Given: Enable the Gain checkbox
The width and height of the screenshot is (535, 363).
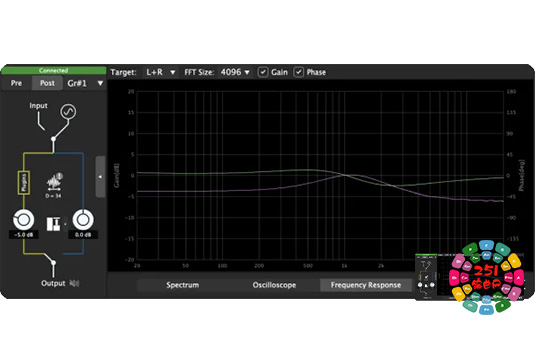Looking at the screenshot, I should coord(263,72).
